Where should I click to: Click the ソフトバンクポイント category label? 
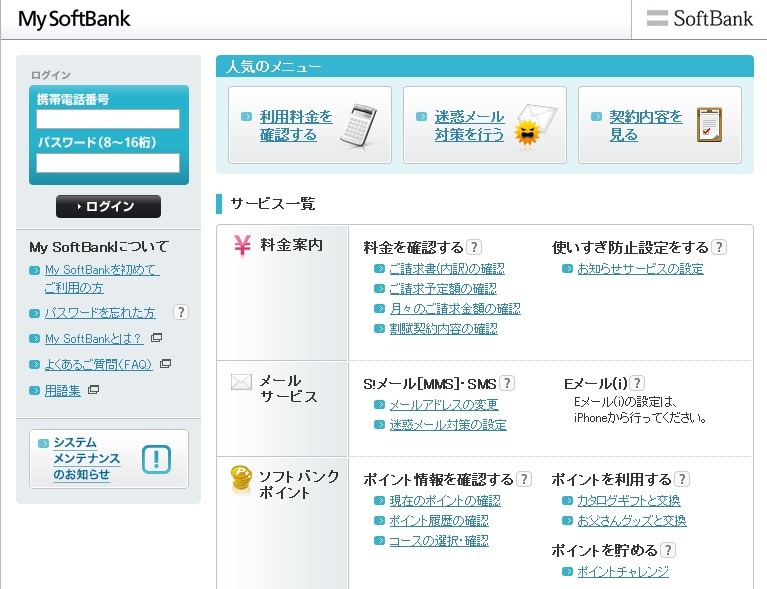click(x=299, y=484)
